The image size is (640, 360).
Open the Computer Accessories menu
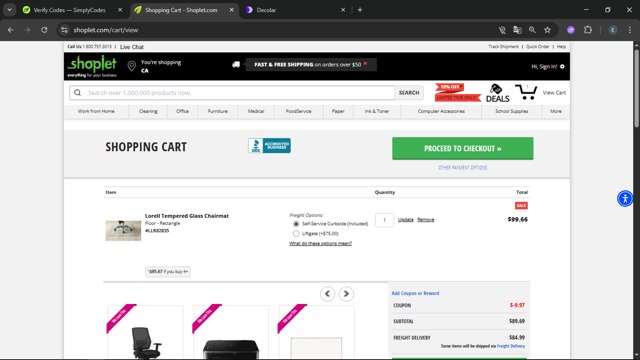point(441,111)
